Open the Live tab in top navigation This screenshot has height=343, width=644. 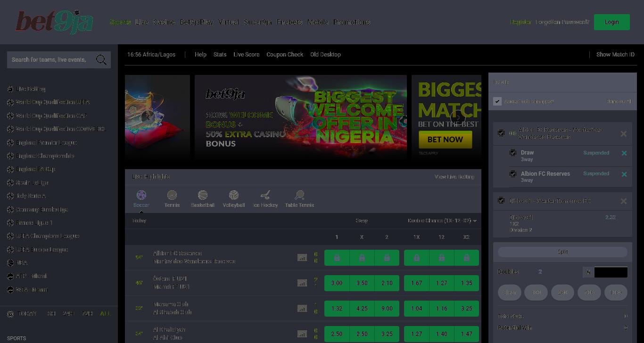[x=142, y=22]
